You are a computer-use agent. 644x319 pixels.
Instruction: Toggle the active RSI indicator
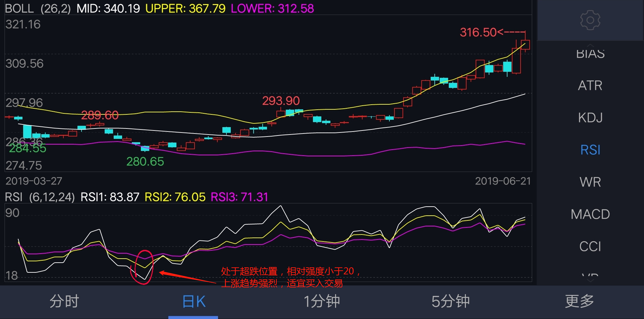[x=590, y=150]
